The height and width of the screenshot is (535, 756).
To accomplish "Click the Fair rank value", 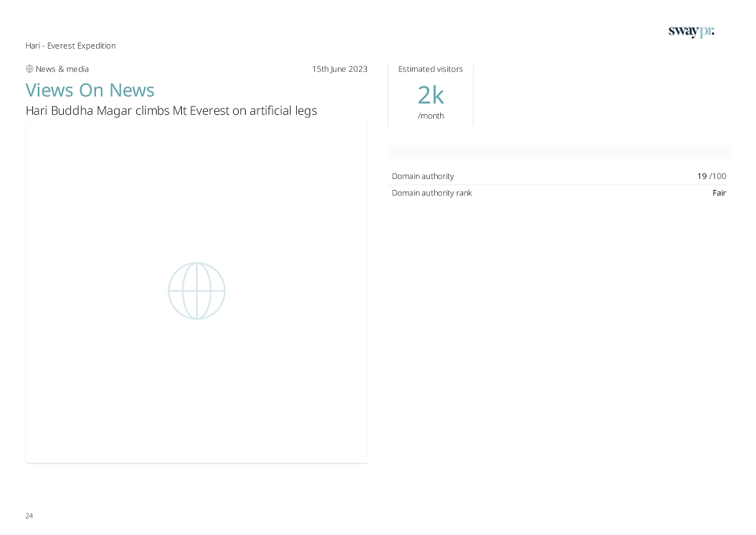I will point(719,193).
